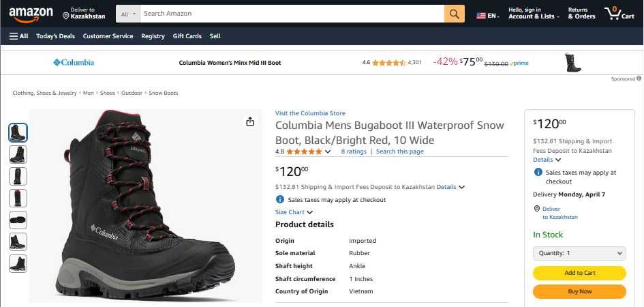Open the All hamburger menu
This screenshot has height=307, width=644.
tap(19, 36)
